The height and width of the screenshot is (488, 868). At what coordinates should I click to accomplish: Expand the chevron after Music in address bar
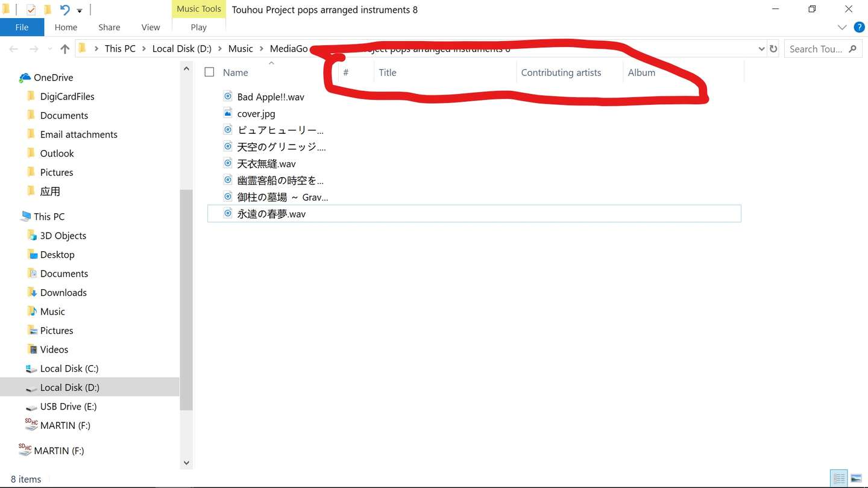point(262,49)
